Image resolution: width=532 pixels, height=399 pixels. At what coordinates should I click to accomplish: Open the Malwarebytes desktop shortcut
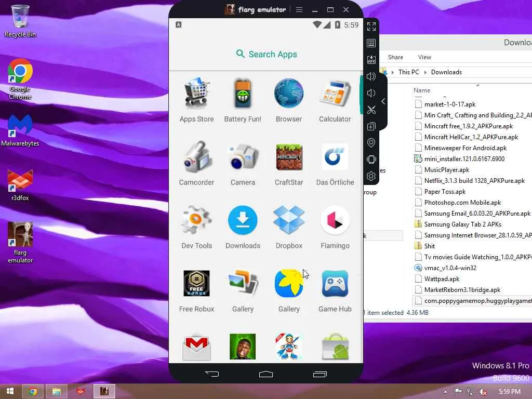coord(20,130)
